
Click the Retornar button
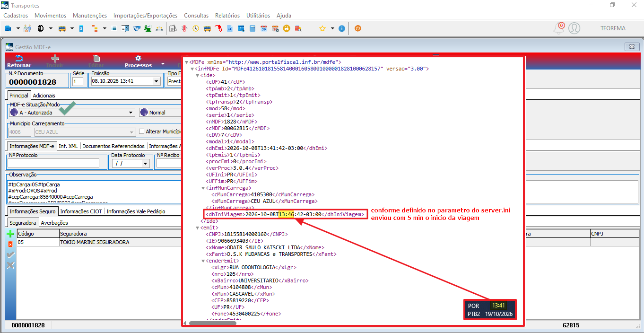click(19, 61)
